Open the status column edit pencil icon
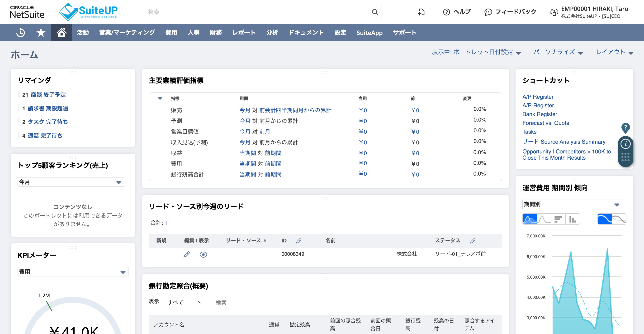The height and width of the screenshot is (334, 644). pos(473,241)
